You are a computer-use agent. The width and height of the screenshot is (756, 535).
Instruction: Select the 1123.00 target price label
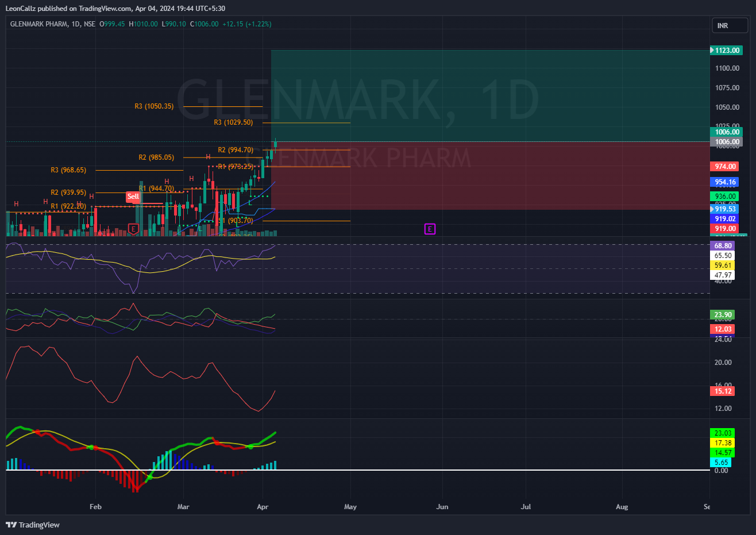point(726,51)
